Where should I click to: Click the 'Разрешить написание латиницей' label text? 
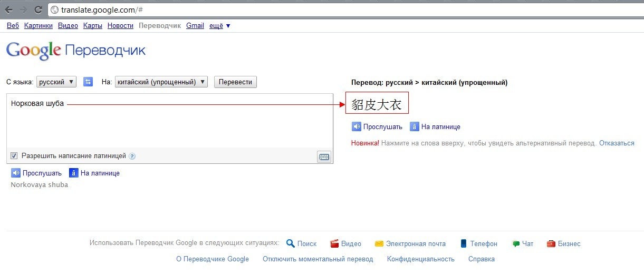point(74,156)
